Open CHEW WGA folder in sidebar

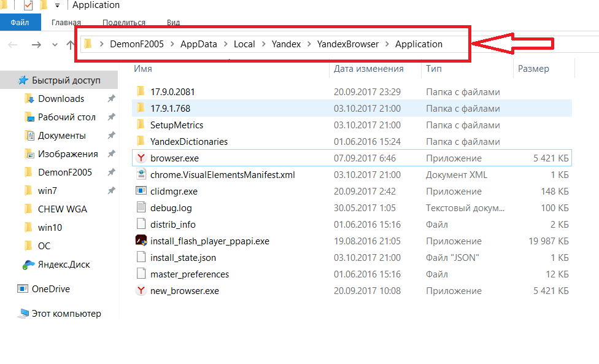tap(62, 209)
